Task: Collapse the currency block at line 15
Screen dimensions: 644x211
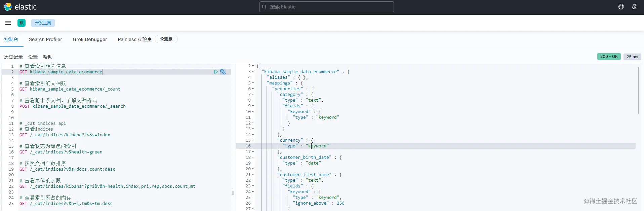Action: pyautogui.click(x=253, y=140)
